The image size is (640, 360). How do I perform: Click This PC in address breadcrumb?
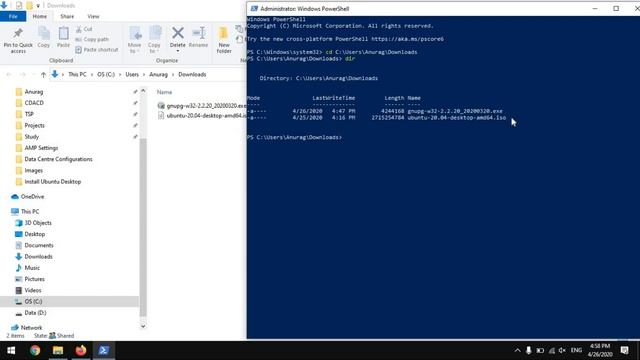click(x=77, y=75)
